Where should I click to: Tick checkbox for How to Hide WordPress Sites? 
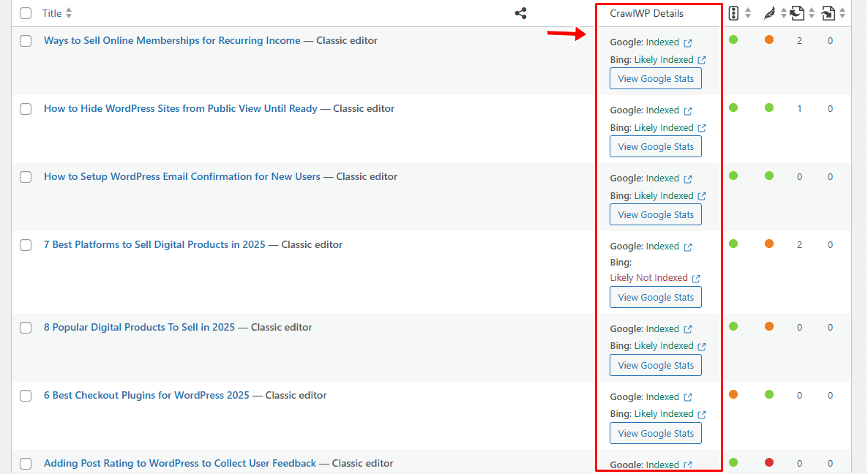click(x=26, y=109)
